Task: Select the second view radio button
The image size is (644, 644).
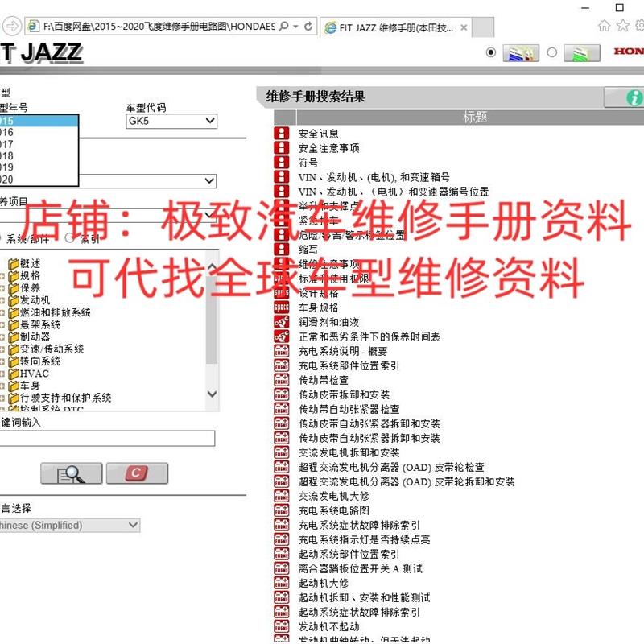Action: click(x=552, y=52)
